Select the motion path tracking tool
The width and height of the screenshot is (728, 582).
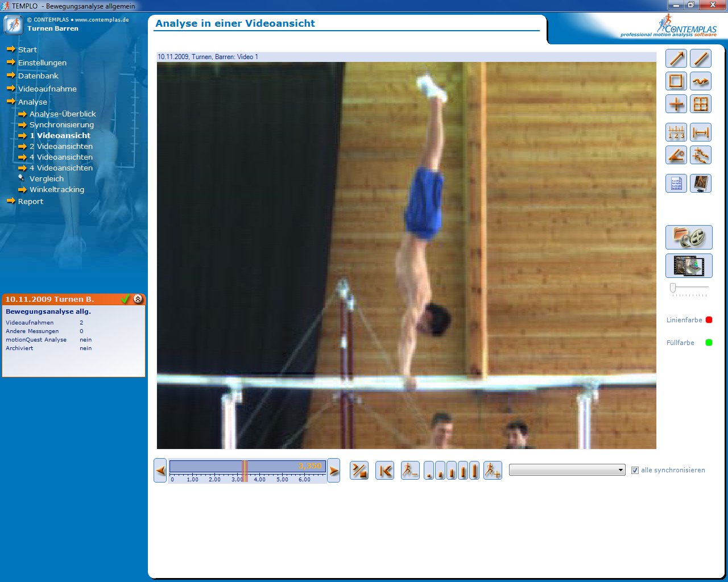click(x=701, y=155)
